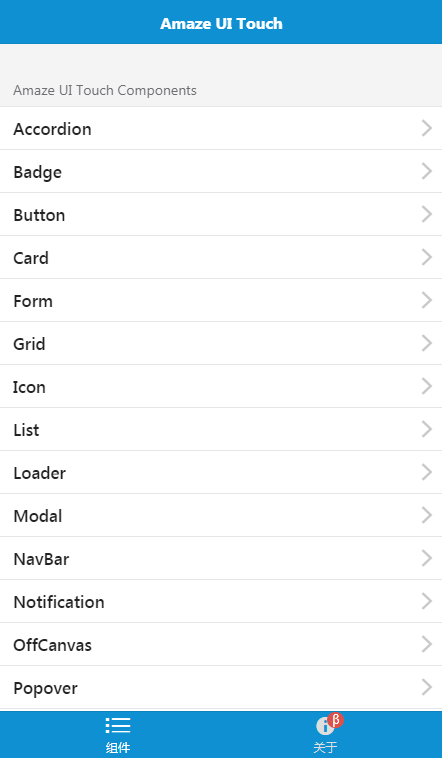The height and width of the screenshot is (758, 442).
Task: Click the chevron arrow beside Badge
Action: 427,171
